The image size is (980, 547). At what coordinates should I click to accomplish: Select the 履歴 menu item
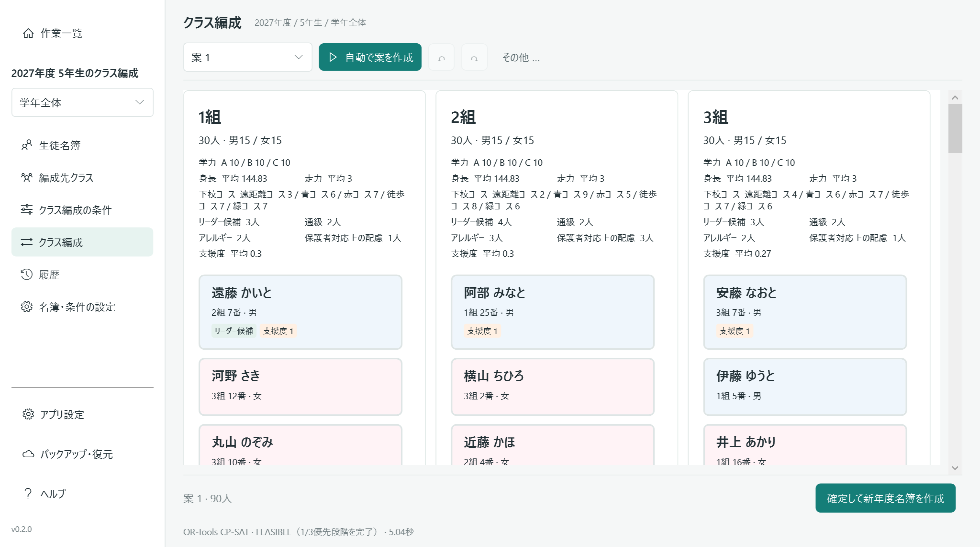point(83,275)
